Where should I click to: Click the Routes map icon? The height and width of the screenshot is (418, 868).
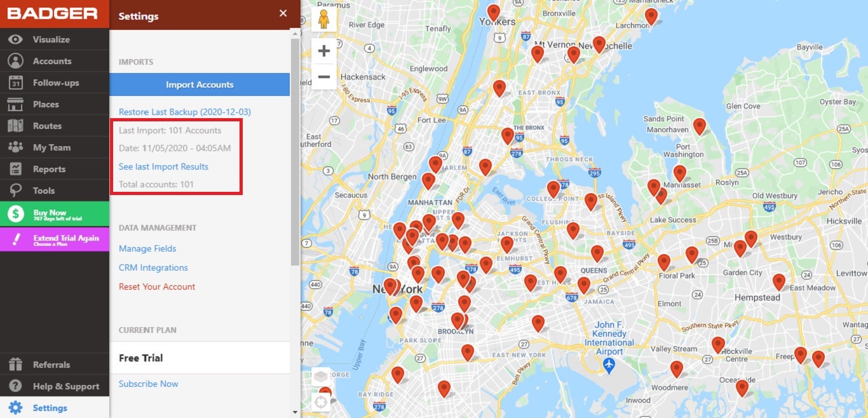pyautogui.click(x=15, y=126)
